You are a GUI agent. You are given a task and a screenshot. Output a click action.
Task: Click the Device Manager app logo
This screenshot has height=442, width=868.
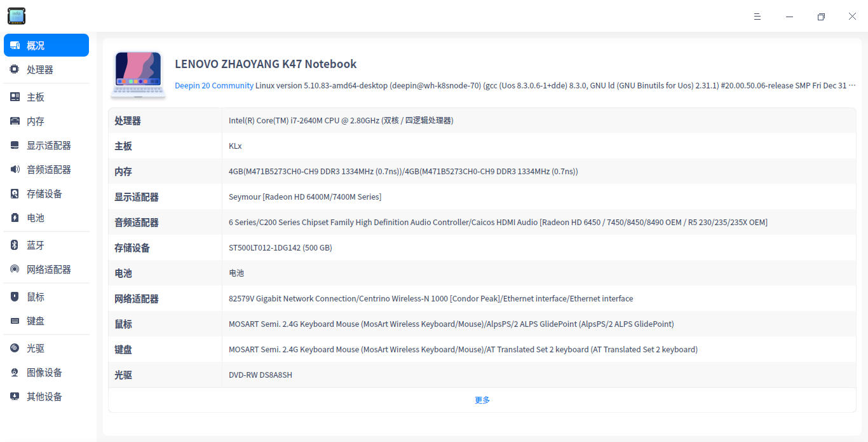point(16,16)
